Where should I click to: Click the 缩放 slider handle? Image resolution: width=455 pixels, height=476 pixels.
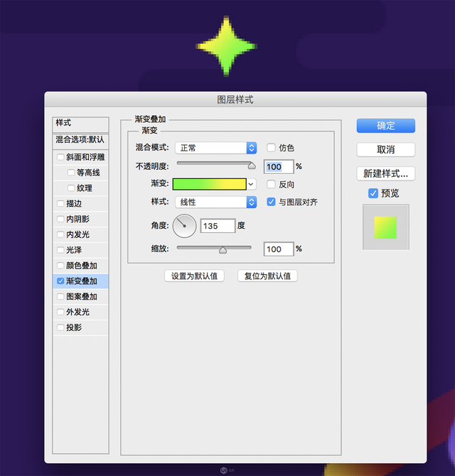223,250
